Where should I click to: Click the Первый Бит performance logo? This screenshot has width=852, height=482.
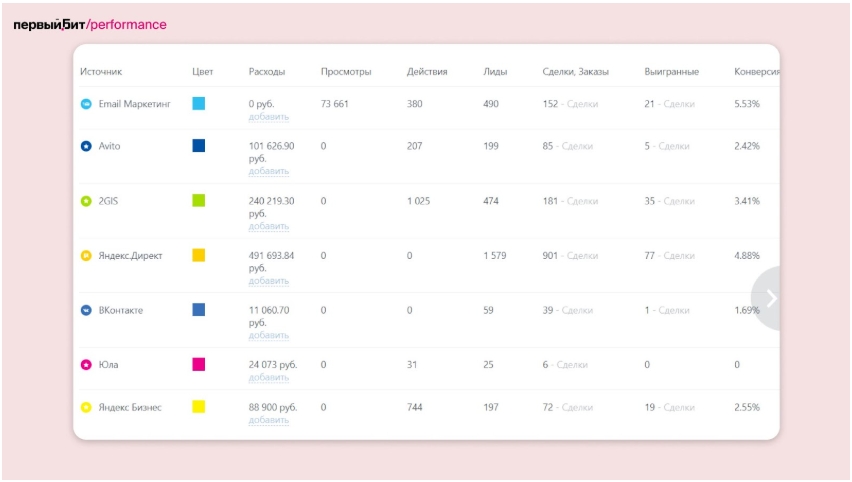coord(90,25)
